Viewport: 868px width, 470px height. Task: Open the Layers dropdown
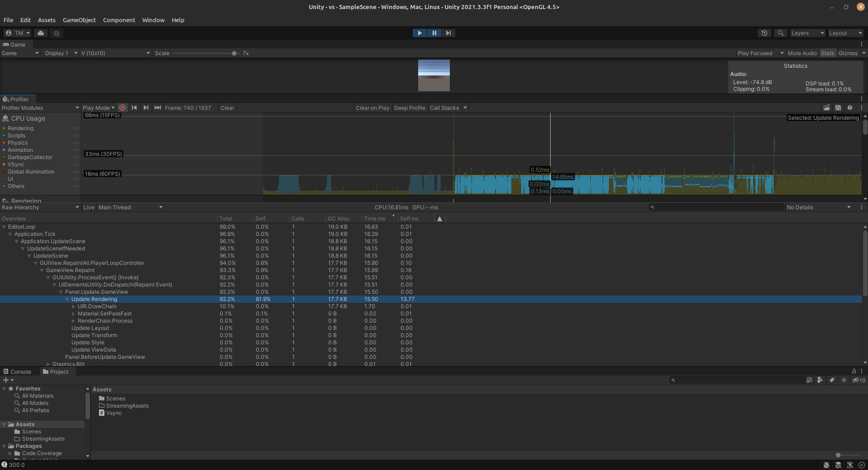(x=807, y=33)
